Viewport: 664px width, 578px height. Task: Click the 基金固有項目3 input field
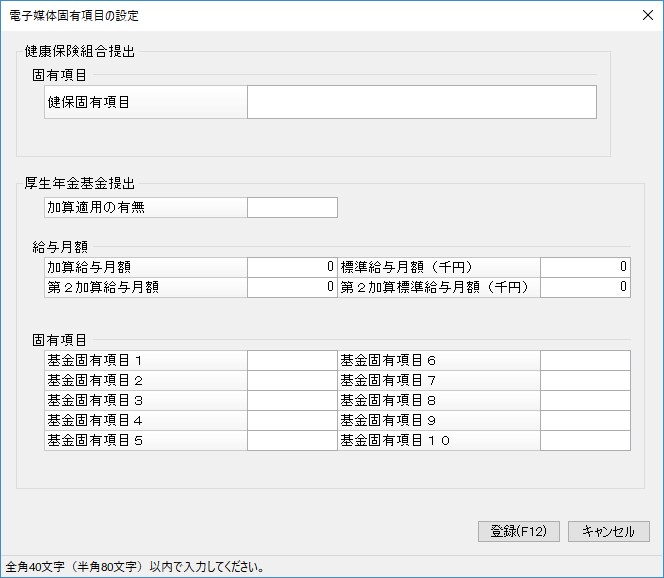click(292, 400)
